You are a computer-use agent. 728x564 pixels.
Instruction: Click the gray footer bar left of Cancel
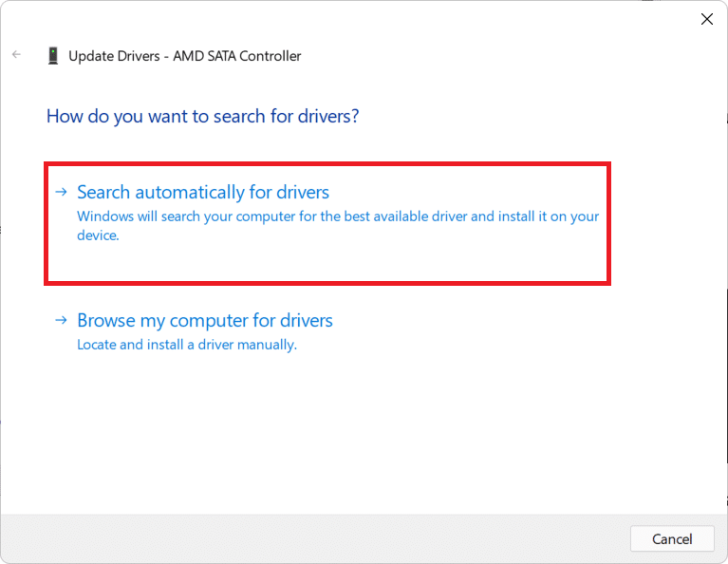pos(313,538)
